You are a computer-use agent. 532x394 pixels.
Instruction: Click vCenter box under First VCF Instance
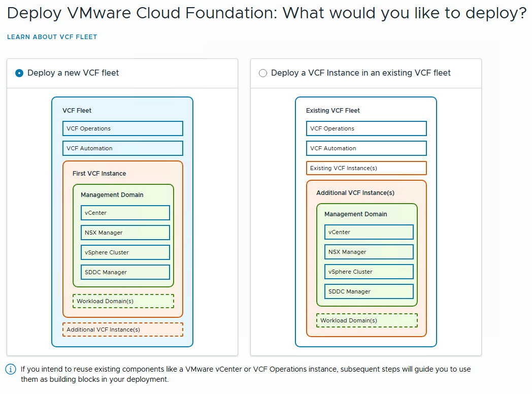[125, 213]
